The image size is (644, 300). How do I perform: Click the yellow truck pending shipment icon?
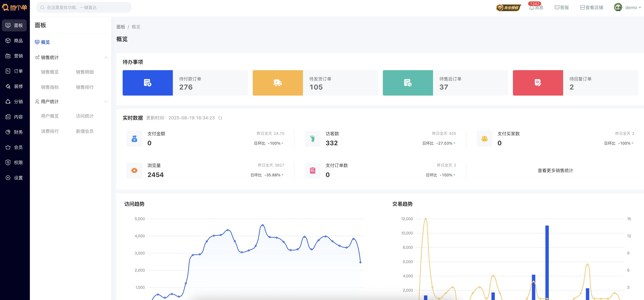tap(278, 83)
